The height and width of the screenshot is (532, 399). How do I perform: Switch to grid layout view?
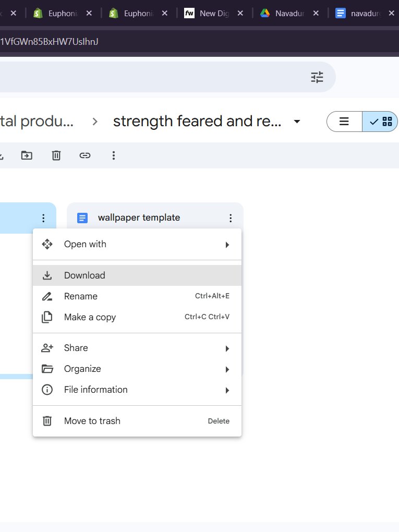coord(381,122)
